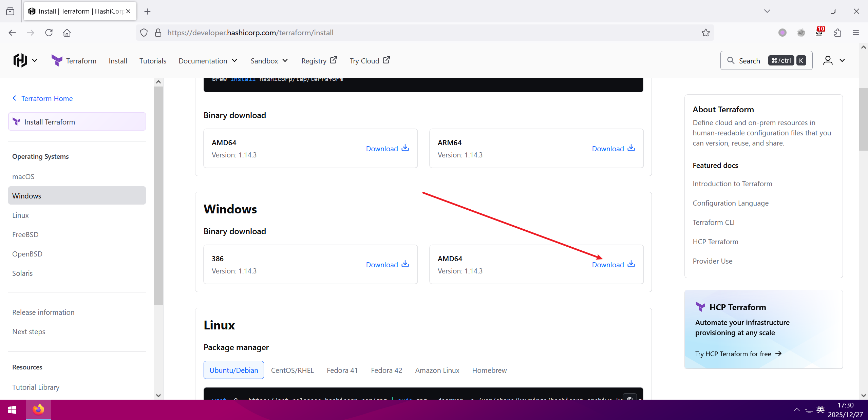
Task: Select the CentOS/RHEL package manager tab
Action: pyautogui.click(x=292, y=370)
